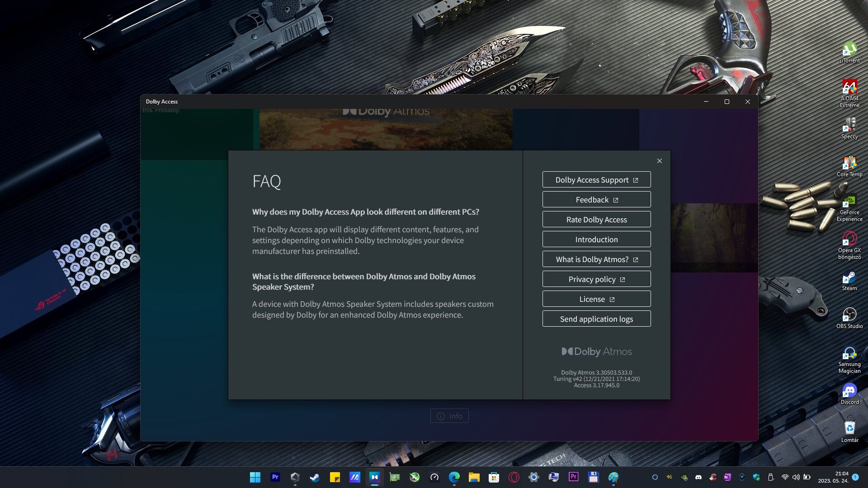Open OneNote tray icon
Image resolution: width=868 pixels, height=488 pixels.
point(727,477)
